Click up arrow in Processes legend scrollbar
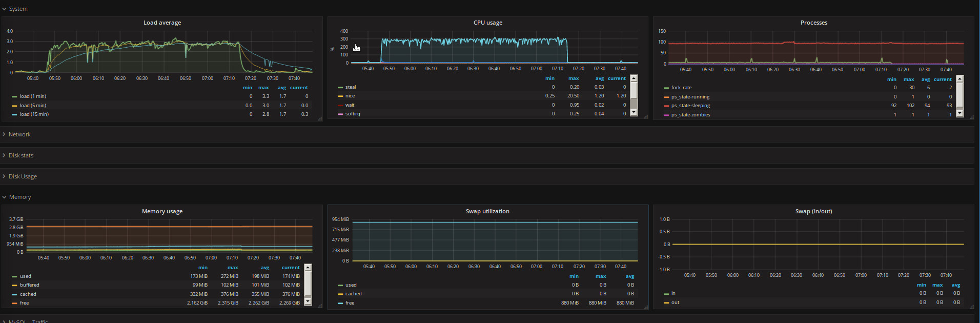 coord(960,79)
